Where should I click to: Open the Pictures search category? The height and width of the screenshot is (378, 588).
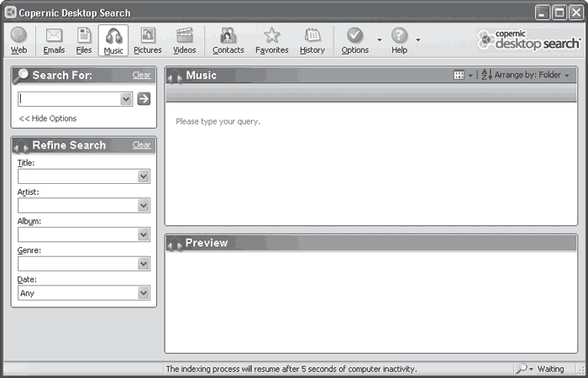[148, 39]
